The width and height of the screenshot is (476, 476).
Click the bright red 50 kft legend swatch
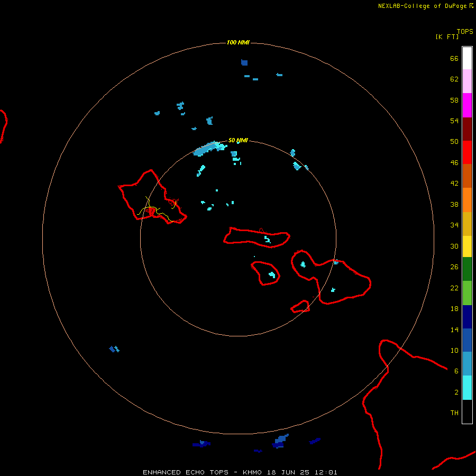[x=467, y=152]
